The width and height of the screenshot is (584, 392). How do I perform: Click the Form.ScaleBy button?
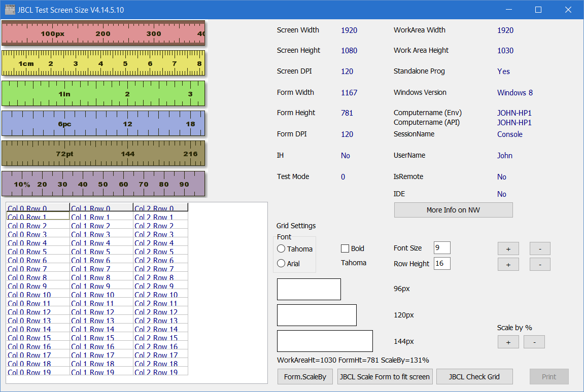point(304,376)
